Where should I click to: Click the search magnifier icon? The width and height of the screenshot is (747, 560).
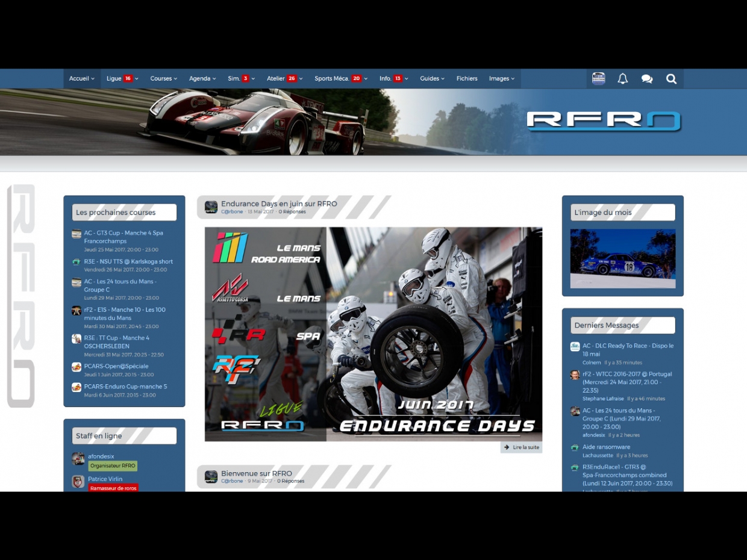(671, 79)
